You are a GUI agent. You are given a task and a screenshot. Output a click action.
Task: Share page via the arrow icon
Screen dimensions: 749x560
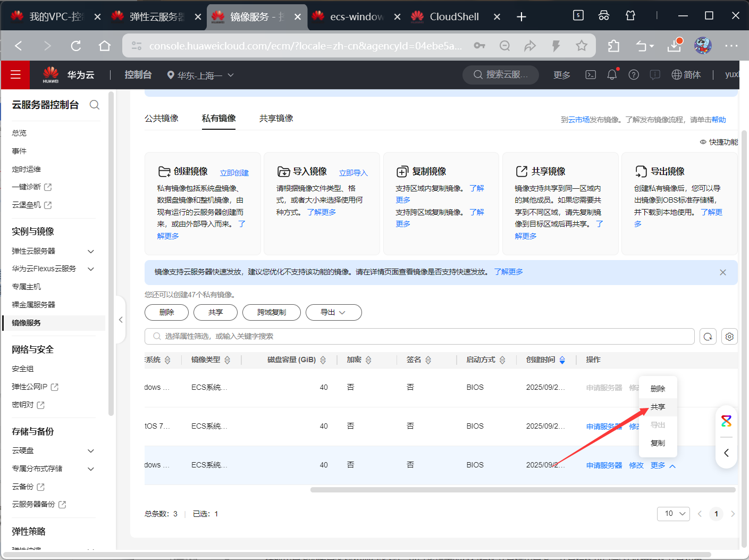tap(530, 46)
